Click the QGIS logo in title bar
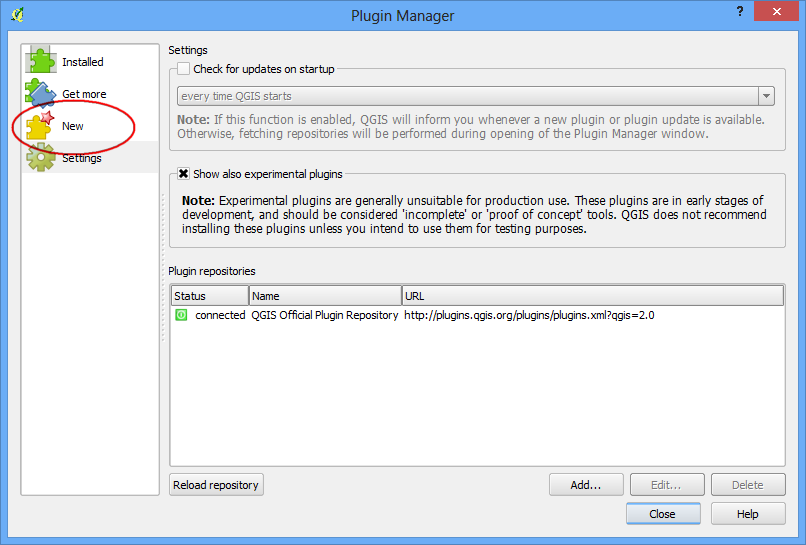 pos(17,14)
